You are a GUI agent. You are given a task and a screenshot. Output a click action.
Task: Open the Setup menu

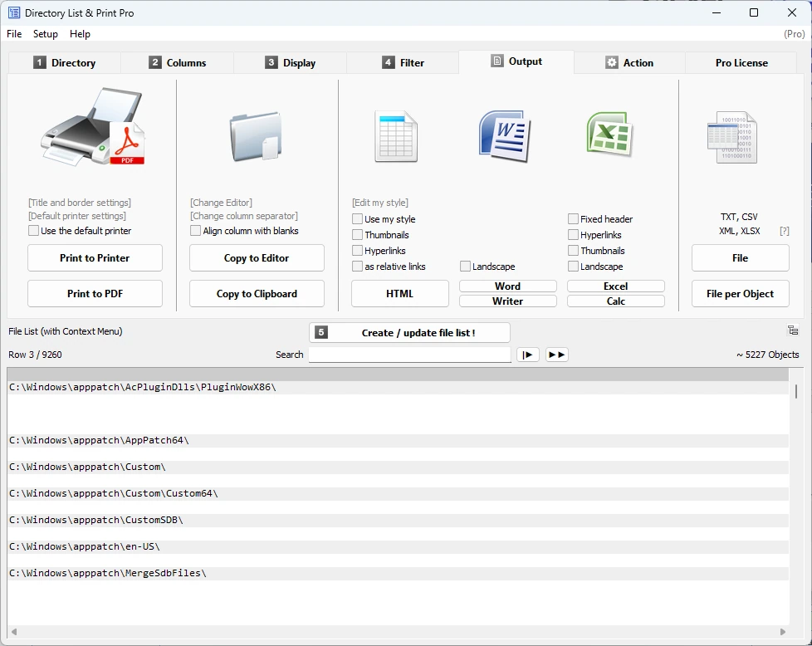(45, 34)
